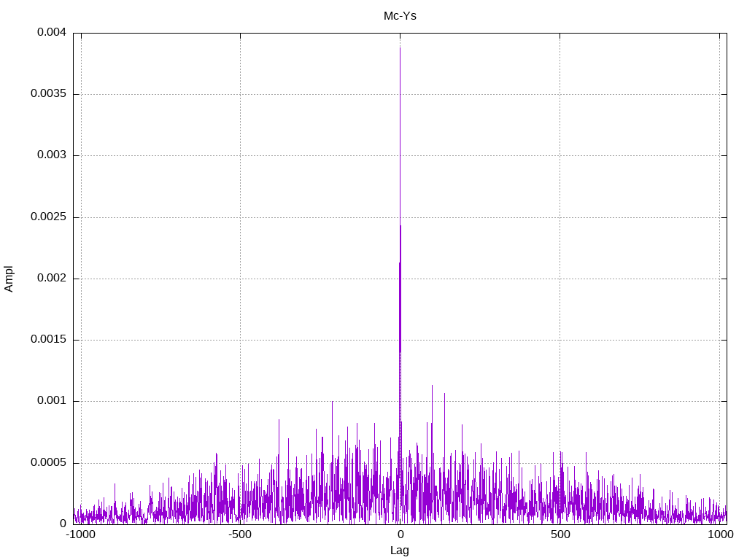747x560 pixels.
Task: Click the 0.003 y-axis tick label
Action: coord(52,155)
